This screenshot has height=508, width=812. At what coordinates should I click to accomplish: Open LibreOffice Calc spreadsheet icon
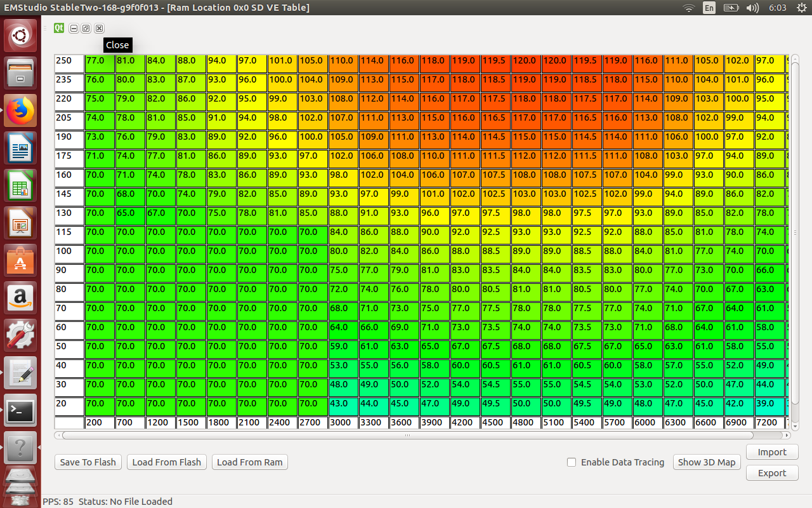point(20,187)
